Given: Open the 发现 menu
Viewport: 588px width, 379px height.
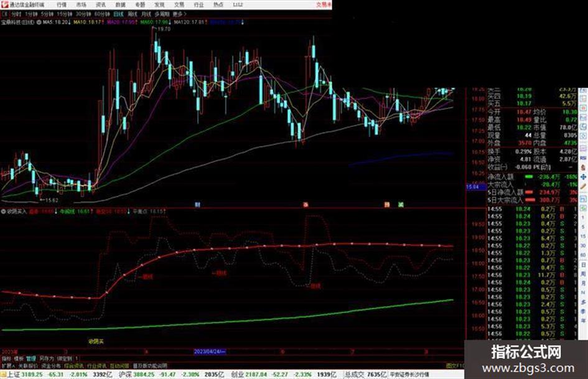Looking at the screenshot, I should coord(159,4).
